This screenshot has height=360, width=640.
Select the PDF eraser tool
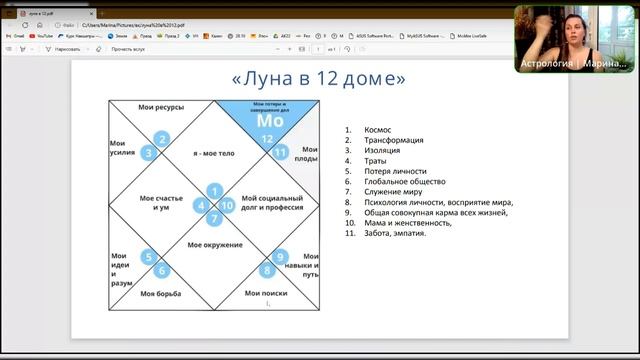tap(98, 49)
